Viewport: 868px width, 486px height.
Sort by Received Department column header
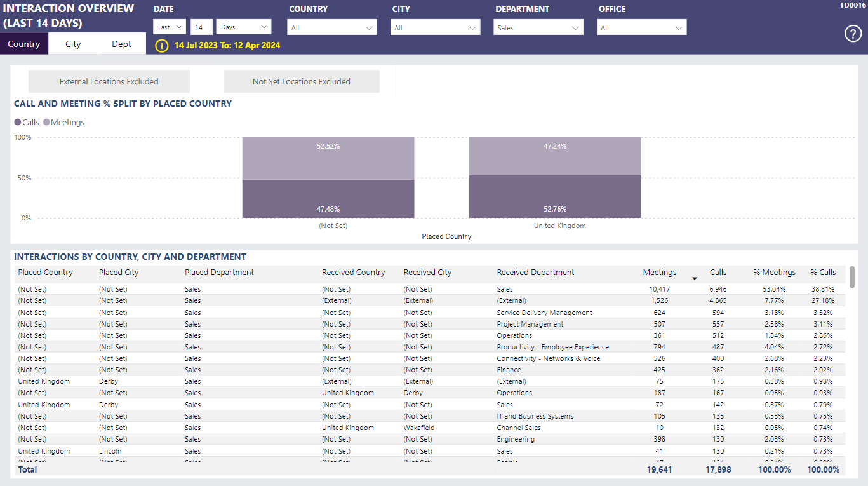pos(535,272)
